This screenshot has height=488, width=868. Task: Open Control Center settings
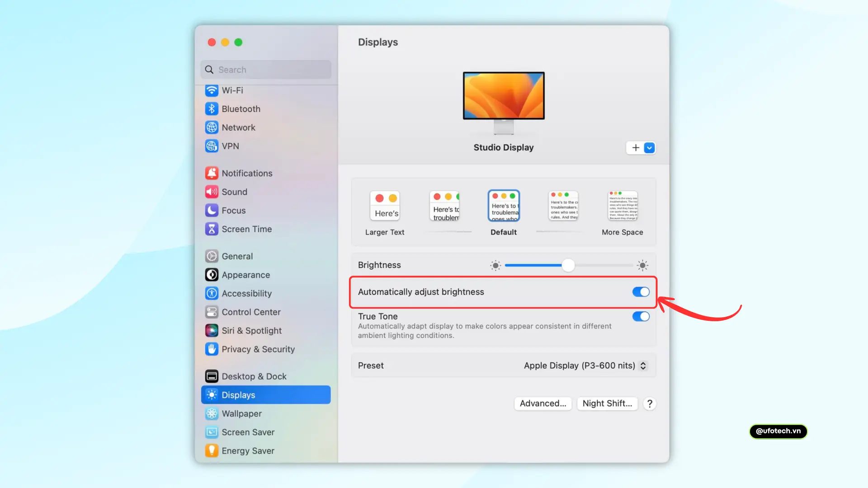pyautogui.click(x=266, y=312)
